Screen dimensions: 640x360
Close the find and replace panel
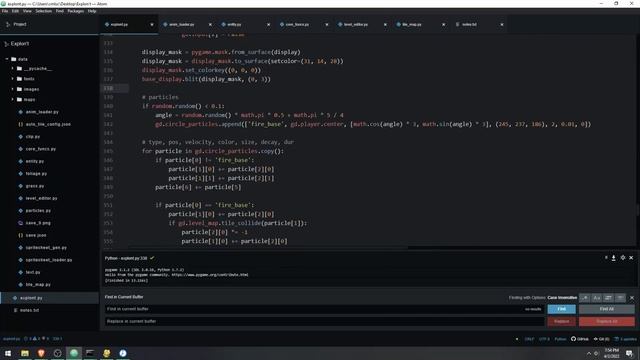tap(632, 298)
